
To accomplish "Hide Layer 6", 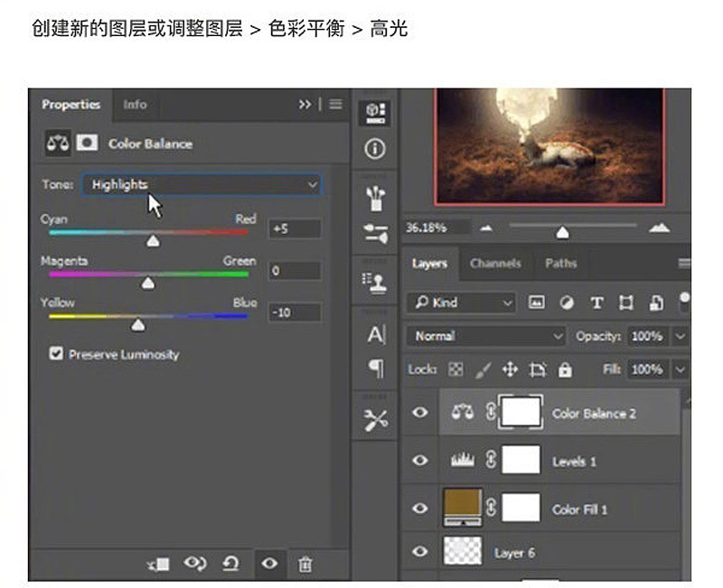I will (419, 551).
